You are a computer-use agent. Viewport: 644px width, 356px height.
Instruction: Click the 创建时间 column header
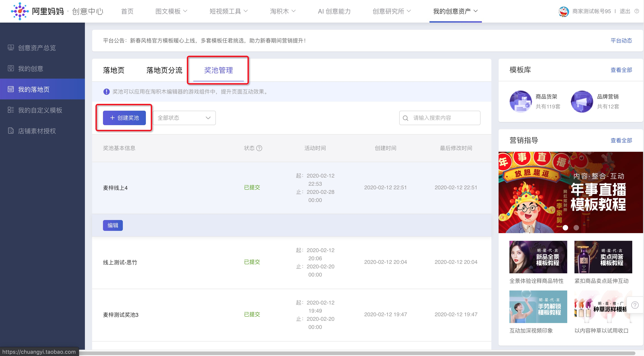[385, 148]
